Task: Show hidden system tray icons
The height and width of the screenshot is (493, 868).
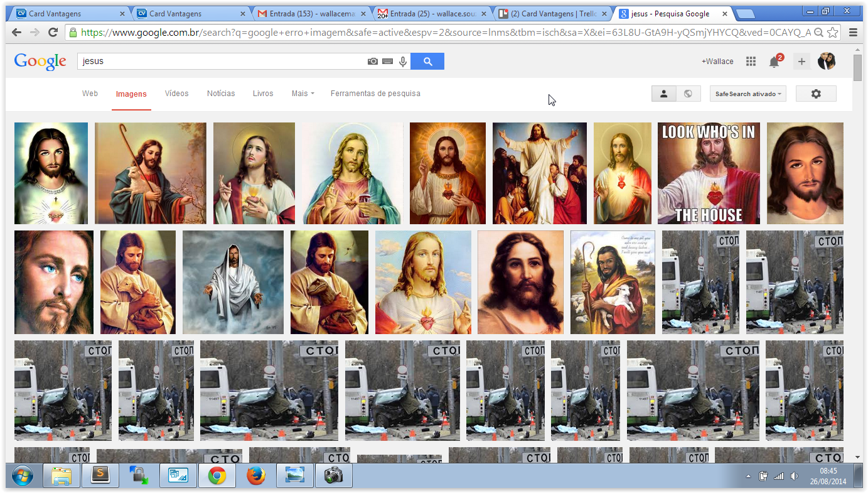Action: 748,477
